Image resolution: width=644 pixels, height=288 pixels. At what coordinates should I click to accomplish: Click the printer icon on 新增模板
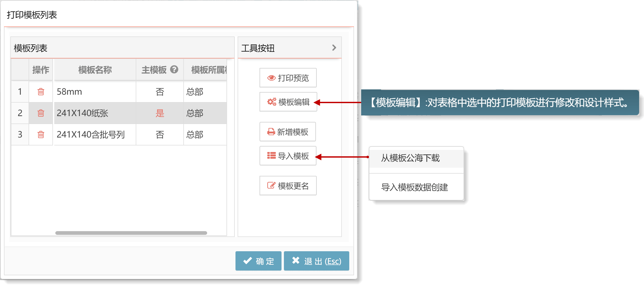(271, 132)
